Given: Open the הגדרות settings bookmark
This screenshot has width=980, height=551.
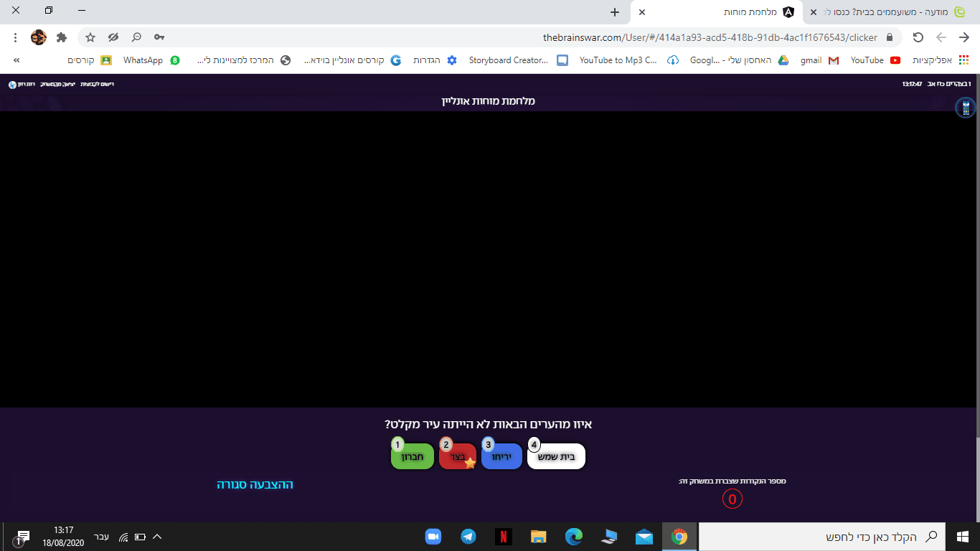Looking at the screenshot, I should pyautogui.click(x=435, y=60).
